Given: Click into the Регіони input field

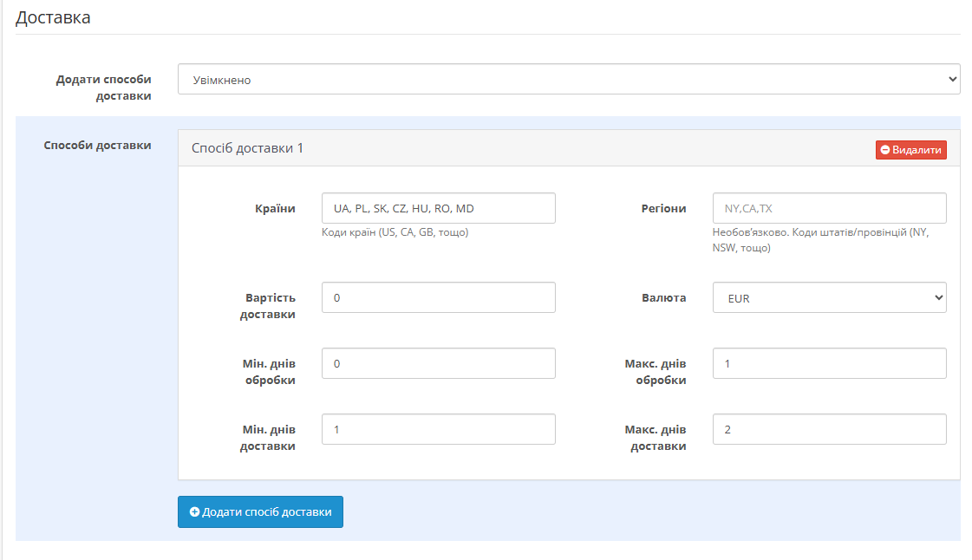Looking at the screenshot, I should [x=829, y=208].
